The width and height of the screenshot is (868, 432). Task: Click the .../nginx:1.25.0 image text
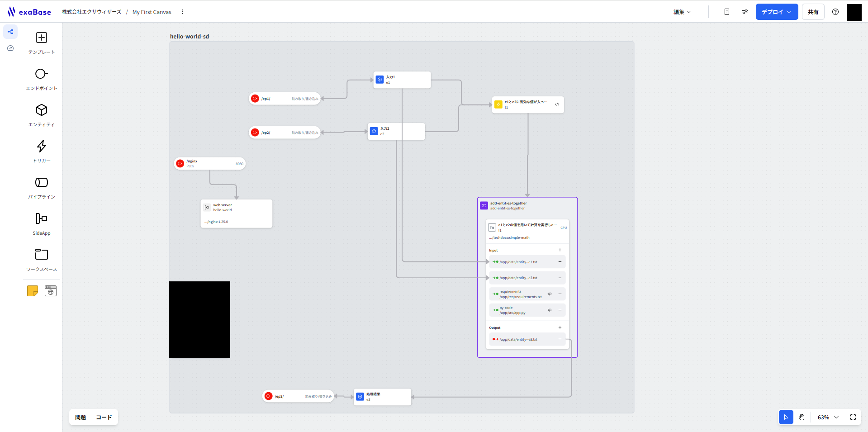tap(216, 222)
